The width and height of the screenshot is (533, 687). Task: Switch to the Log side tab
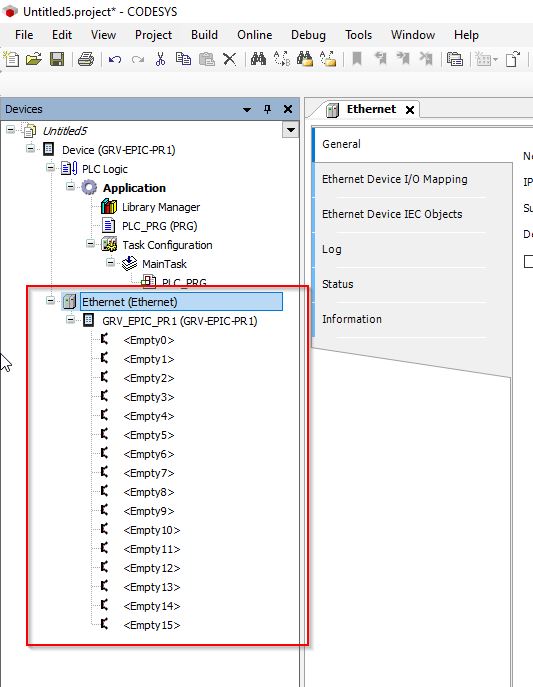pyautogui.click(x=332, y=249)
